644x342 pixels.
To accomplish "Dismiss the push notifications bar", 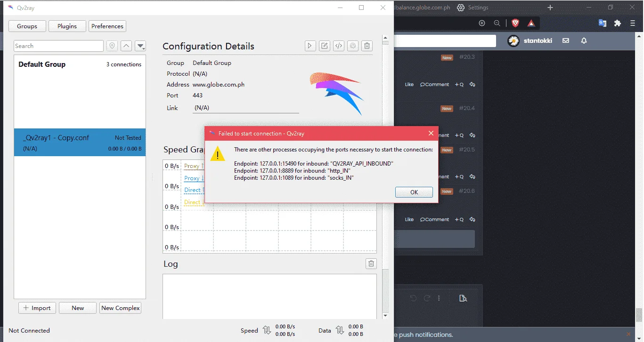I will click(x=628, y=334).
